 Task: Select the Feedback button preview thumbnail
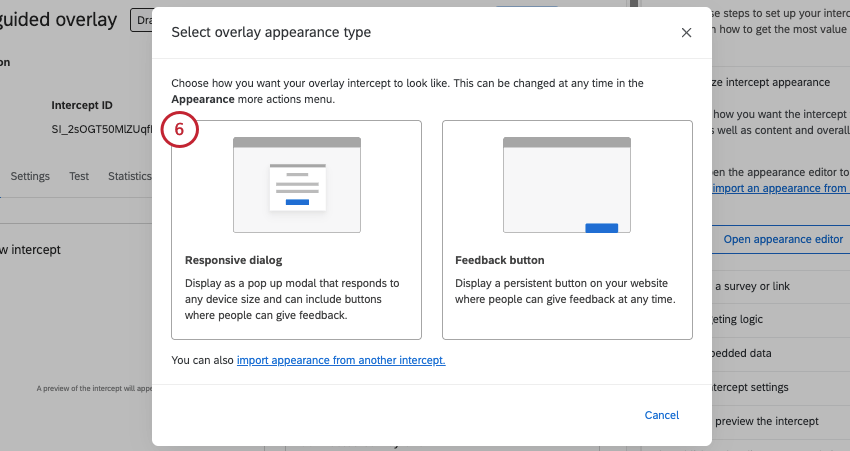566,185
